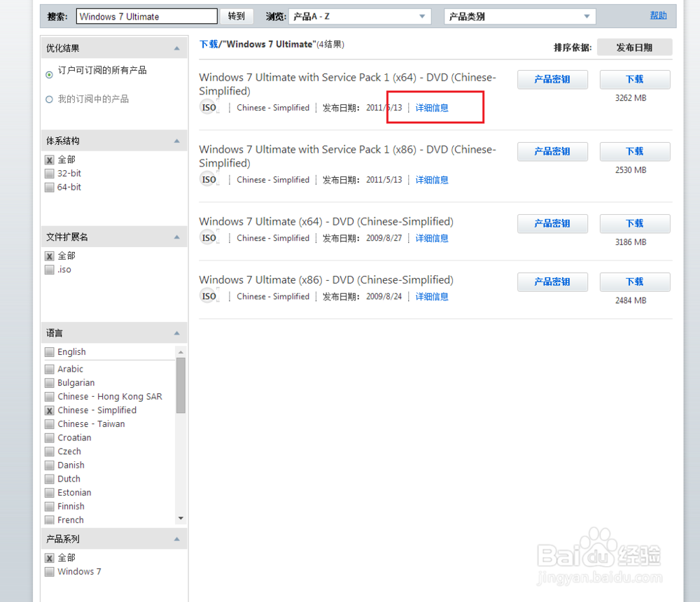Collapse the 语言 section

tap(177, 333)
